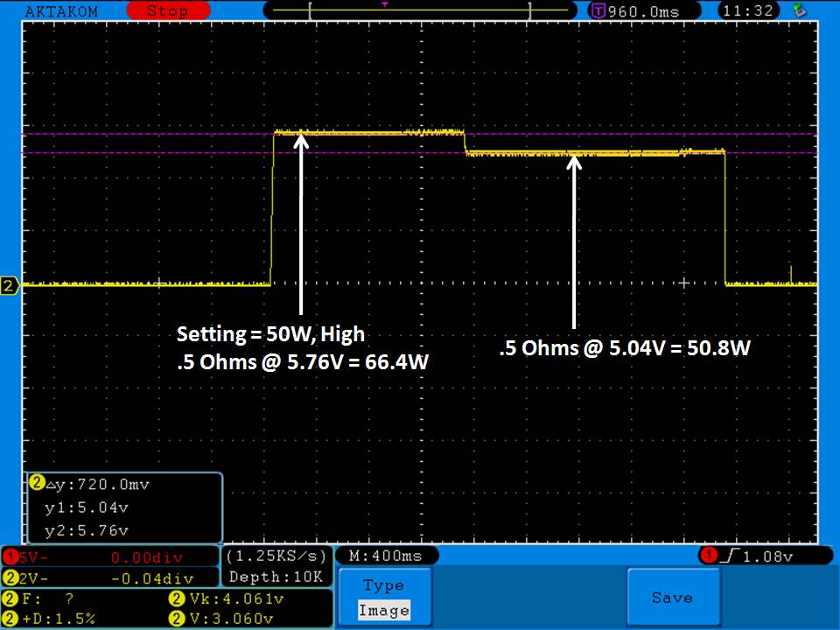
Task: Click the M:400ms timebase readout
Action: [385, 556]
